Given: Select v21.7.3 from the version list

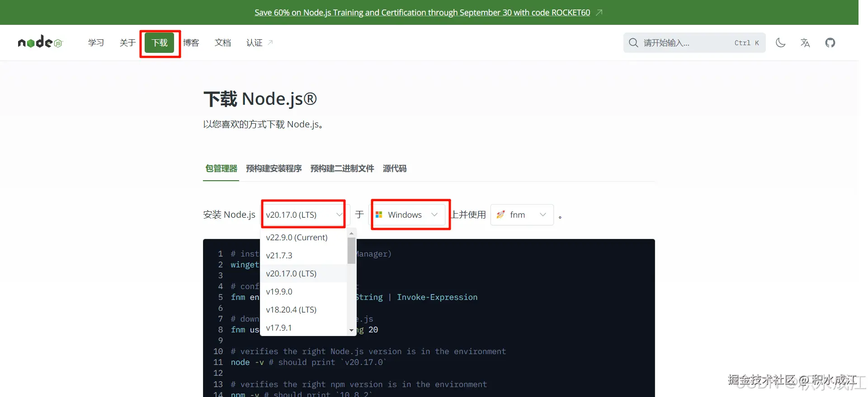Looking at the screenshot, I should pos(303,255).
